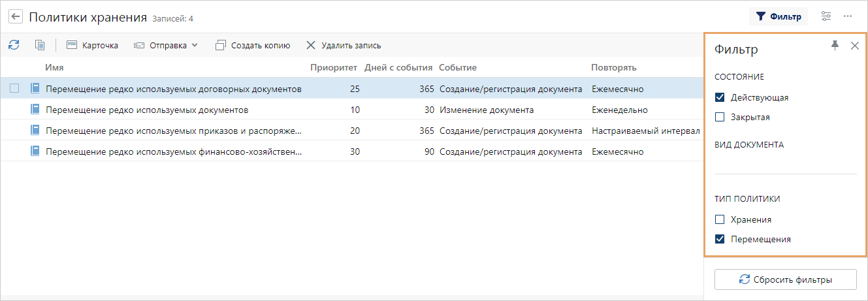Click the copy documents icon in the toolbar
The width and height of the screenshot is (868, 301).
(40, 45)
